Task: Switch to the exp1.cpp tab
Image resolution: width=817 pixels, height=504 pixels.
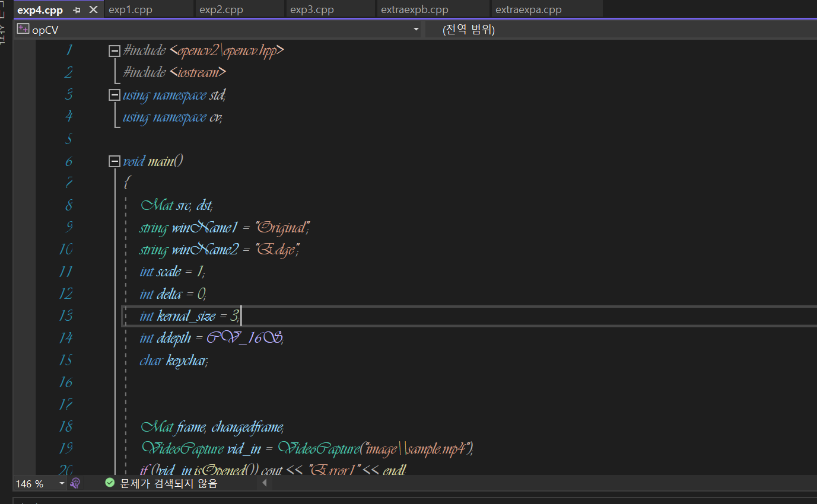Action: coord(131,10)
